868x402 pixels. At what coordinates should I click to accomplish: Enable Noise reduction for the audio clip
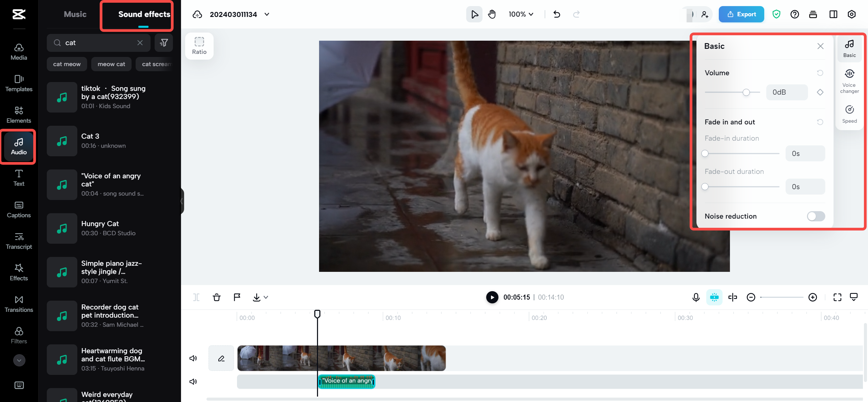(x=816, y=216)
